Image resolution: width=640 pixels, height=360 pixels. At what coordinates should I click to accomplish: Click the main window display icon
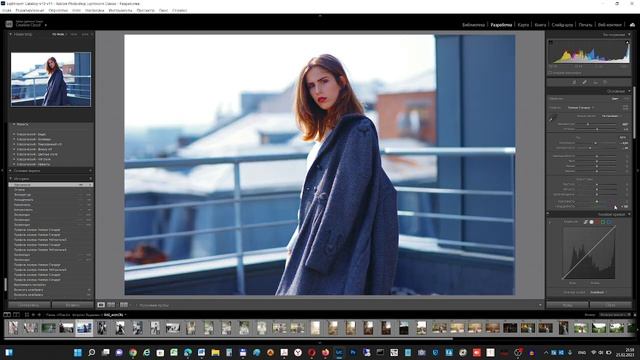coord(7,315)
